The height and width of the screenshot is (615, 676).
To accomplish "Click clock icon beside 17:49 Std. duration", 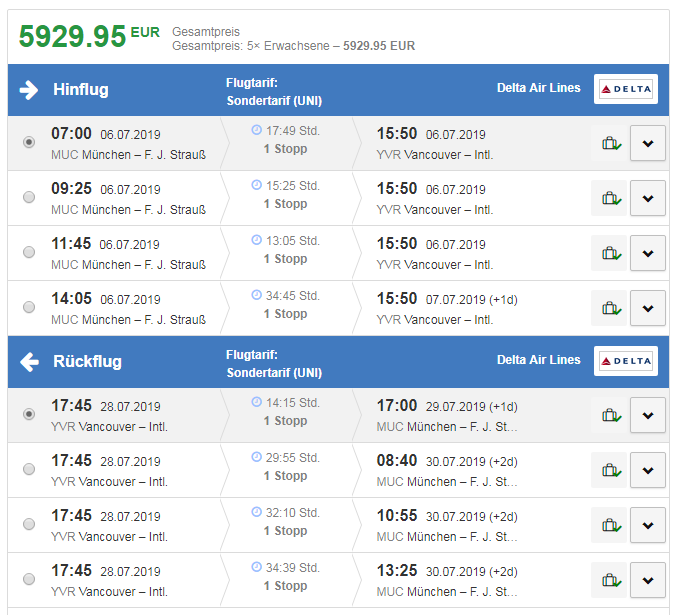I will tap(256, 130).
